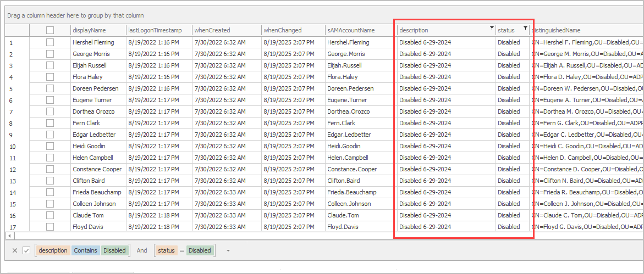The image size is (644, 274).
Task: Open the description column filter icon
Action: (492, 28)
